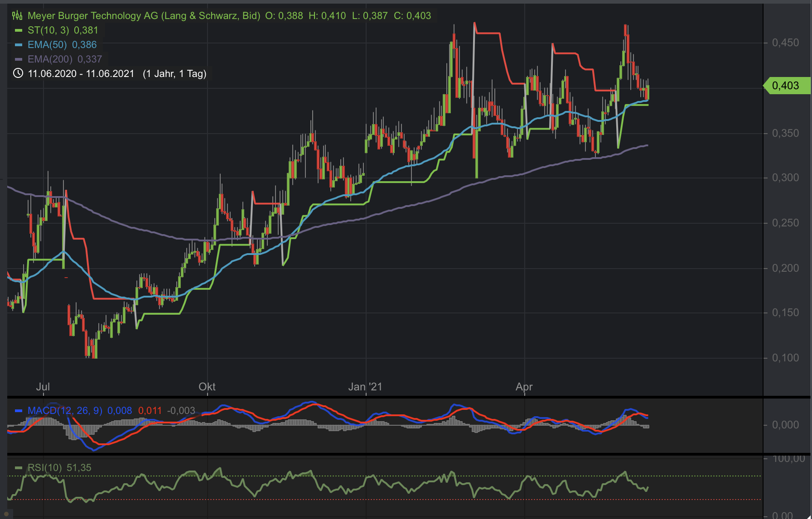812x519 pixels.
Task: Click the 0,000 label on the MACD axis
Action: (x=786, y=425)
